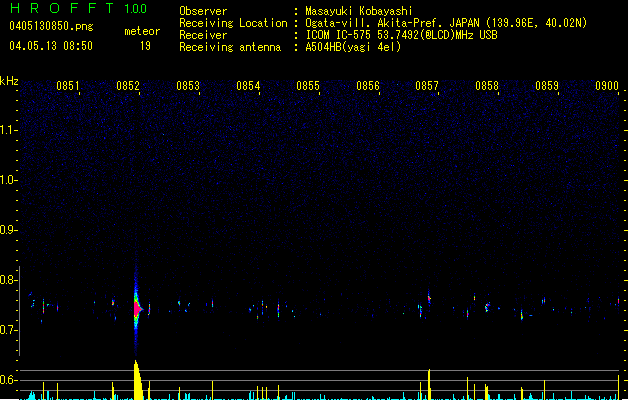This screenshot has height=400, width=629.
Task: Select the Ogata-vill. Akita-Pref. JAPAN location text
Action: point(446,23)
